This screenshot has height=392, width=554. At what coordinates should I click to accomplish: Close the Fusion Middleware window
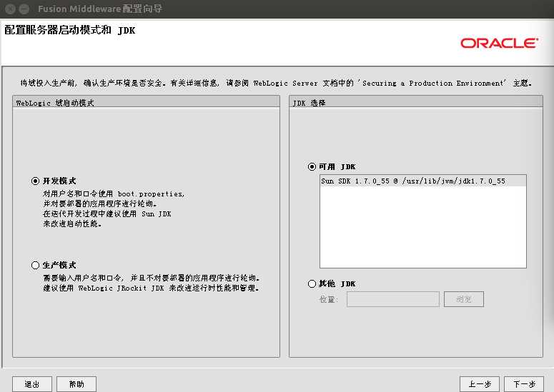coord(10,9)
